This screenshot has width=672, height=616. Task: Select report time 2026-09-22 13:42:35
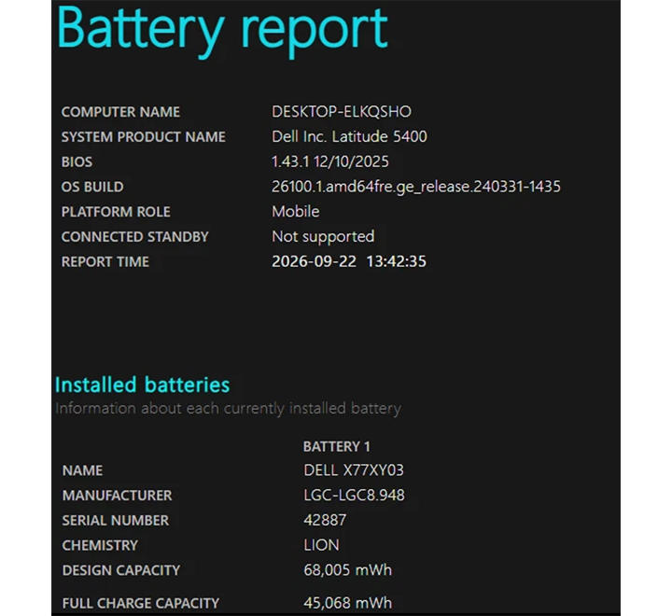349,261
